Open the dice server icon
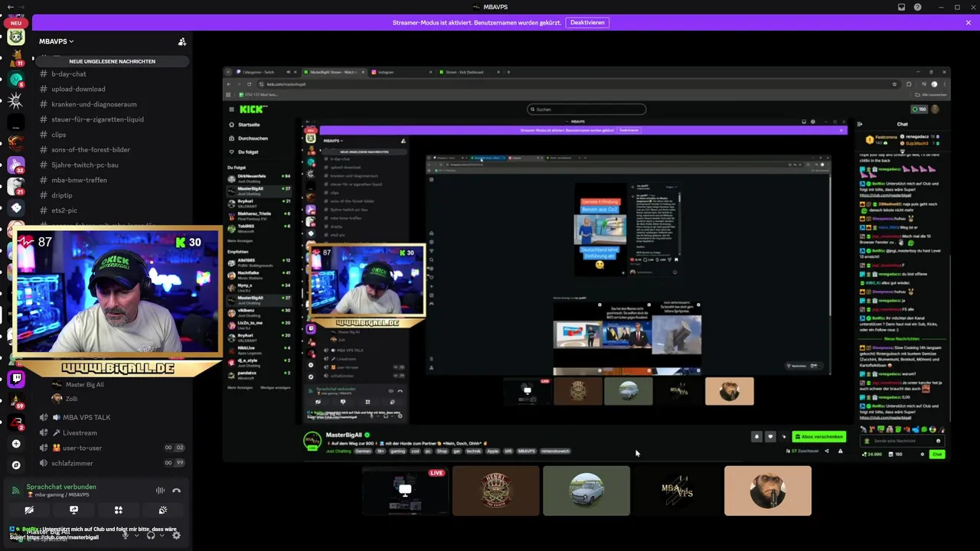This screenshot has height=551, width=980. click(x=16, y=207)
